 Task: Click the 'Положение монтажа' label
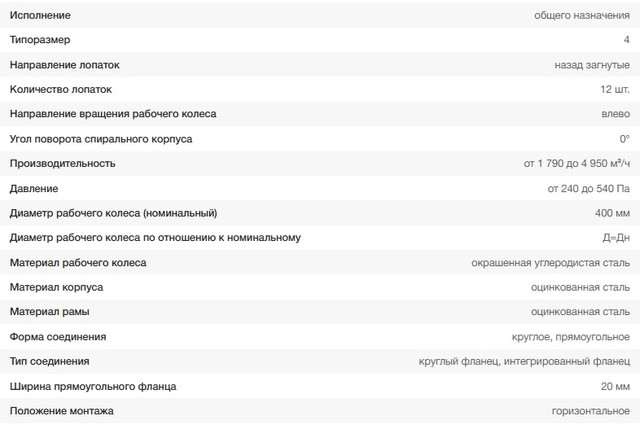point(61,411)
